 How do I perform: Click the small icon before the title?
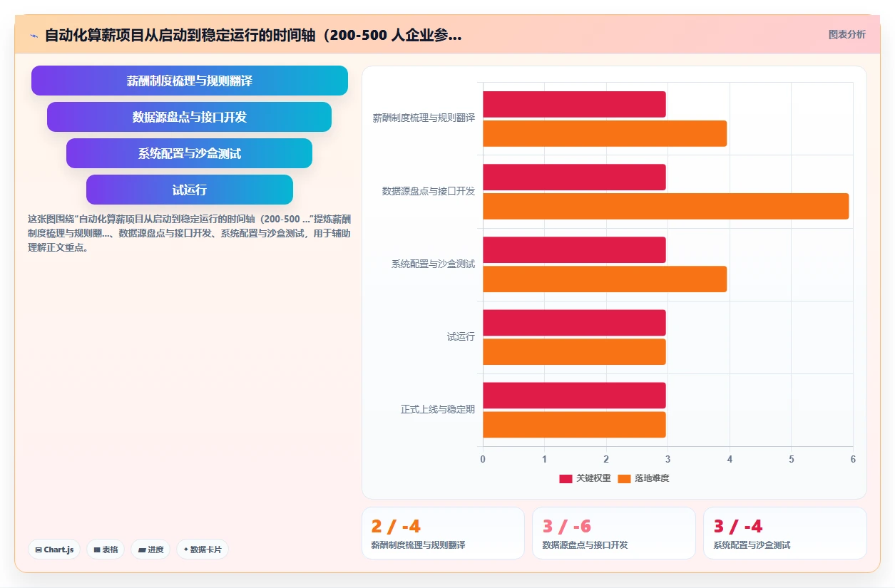tap(34, 36)
